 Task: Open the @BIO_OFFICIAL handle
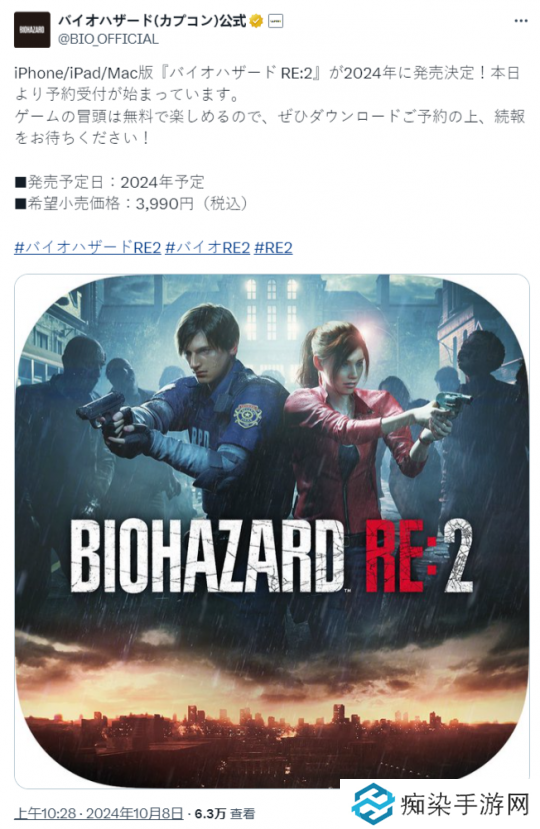(108, 39)
